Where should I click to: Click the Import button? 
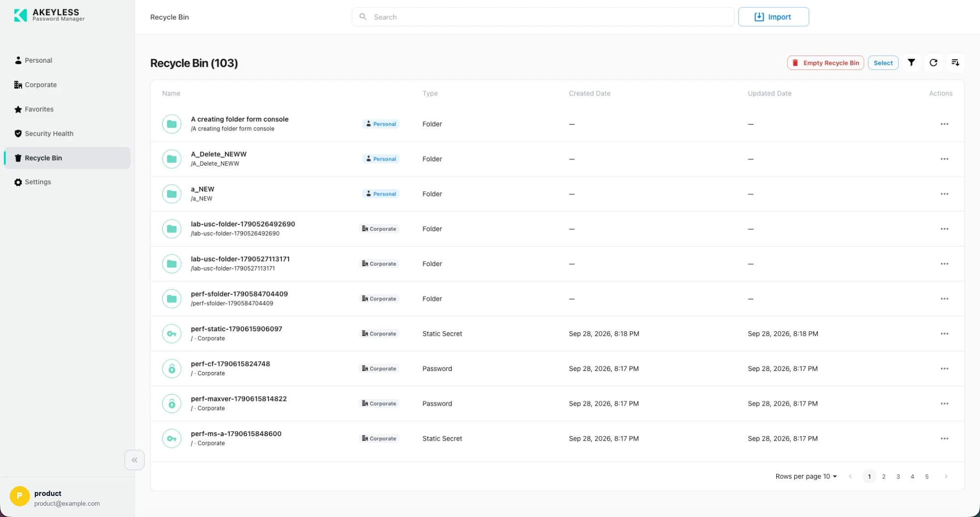coord(773,17)
